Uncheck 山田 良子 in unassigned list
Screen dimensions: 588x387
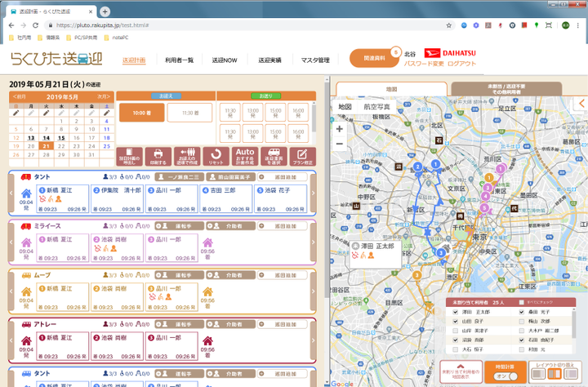tap(456, 322)
